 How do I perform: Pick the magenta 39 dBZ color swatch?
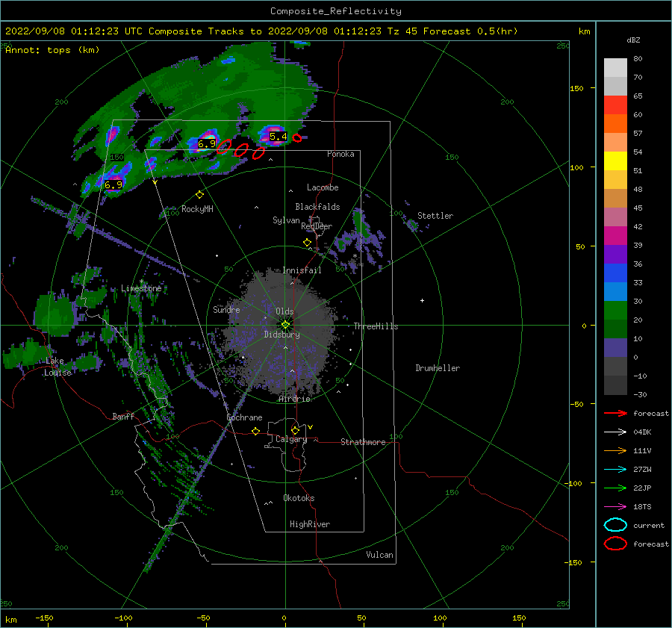tap(615, 236)
